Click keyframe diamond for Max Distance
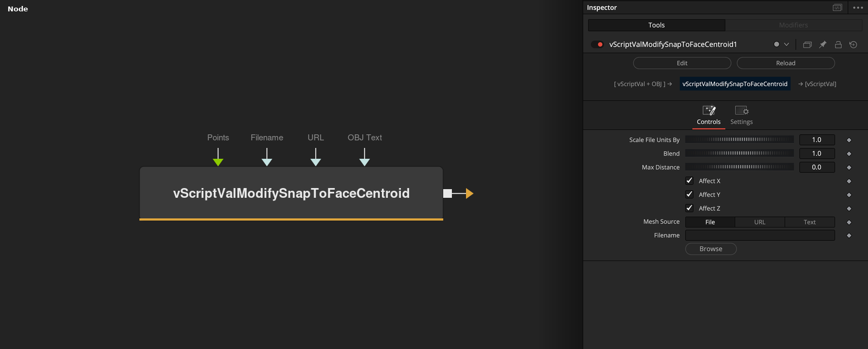868x349 pixels. (849, 167)
